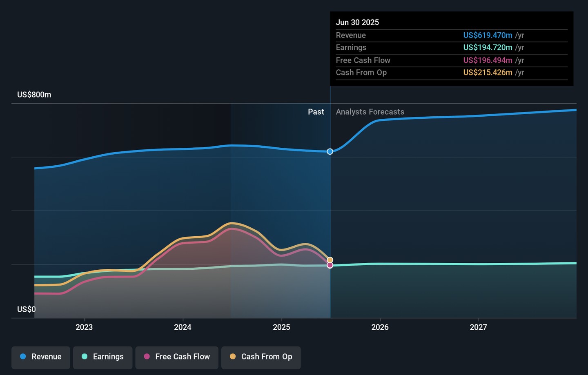Click the 2023 x-axis label

84,327
